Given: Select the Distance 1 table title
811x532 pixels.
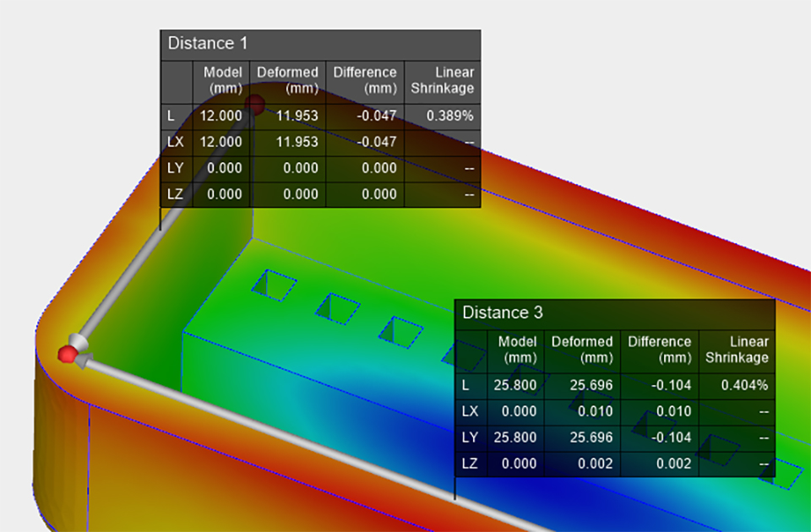Looking at the screenshot, I should tap(208, 43).
